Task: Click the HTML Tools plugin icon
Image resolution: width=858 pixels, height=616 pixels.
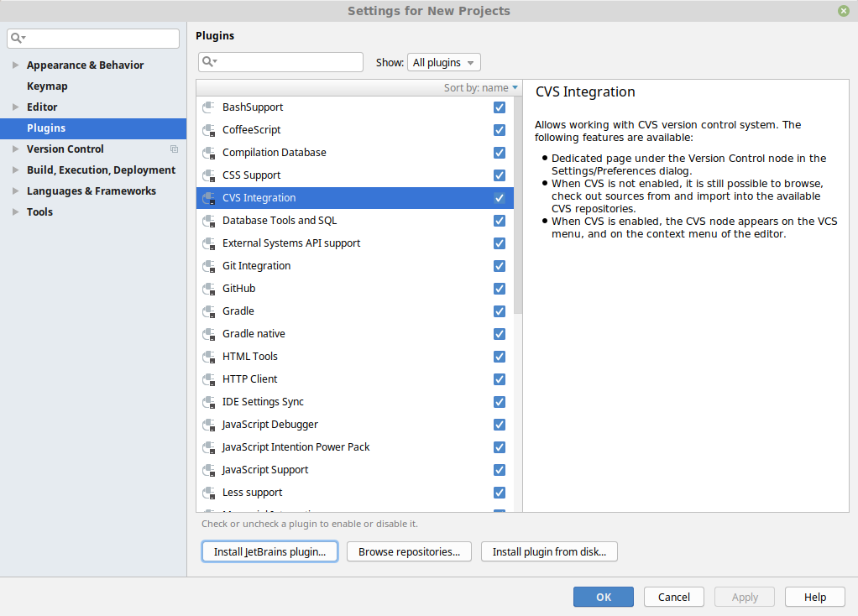Action: coord(208,357)
